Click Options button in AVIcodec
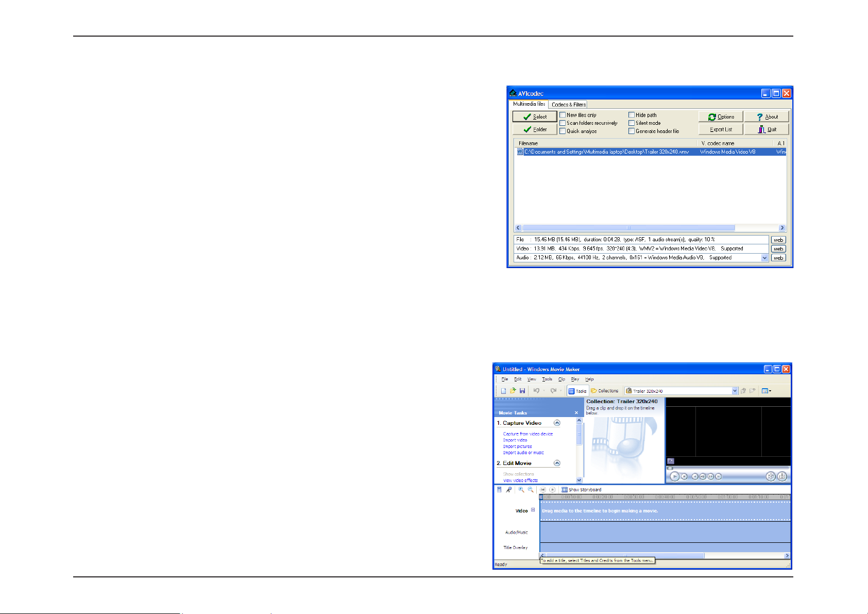The height and width of the screenshot is (614, 868). click(x=721, y=117)
